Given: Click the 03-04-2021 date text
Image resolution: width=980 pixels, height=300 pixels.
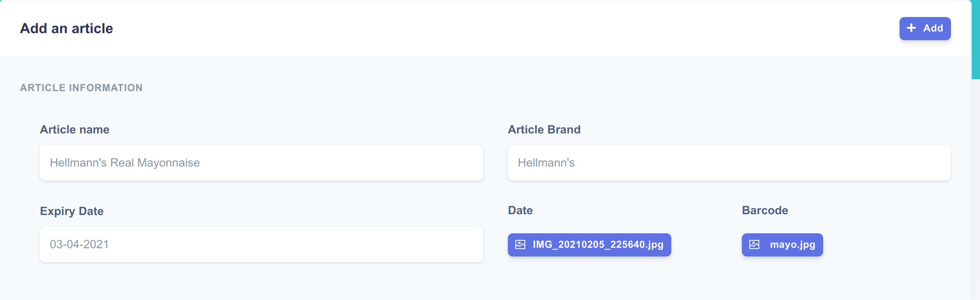Looking at the screenshot, I should click(79, 244).
